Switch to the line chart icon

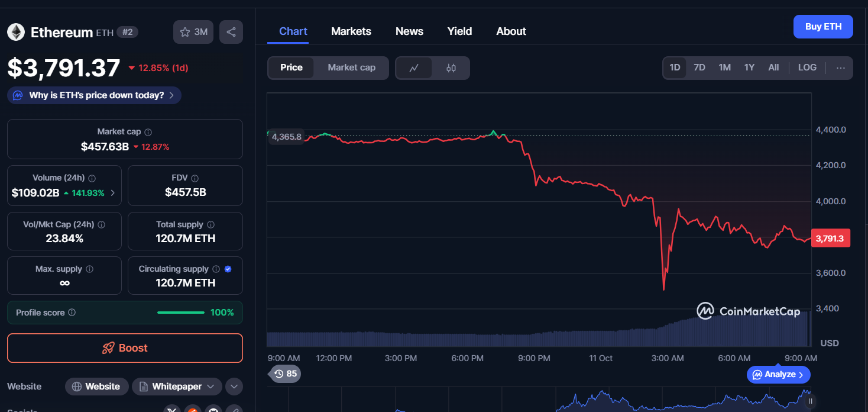click(414, 68)
